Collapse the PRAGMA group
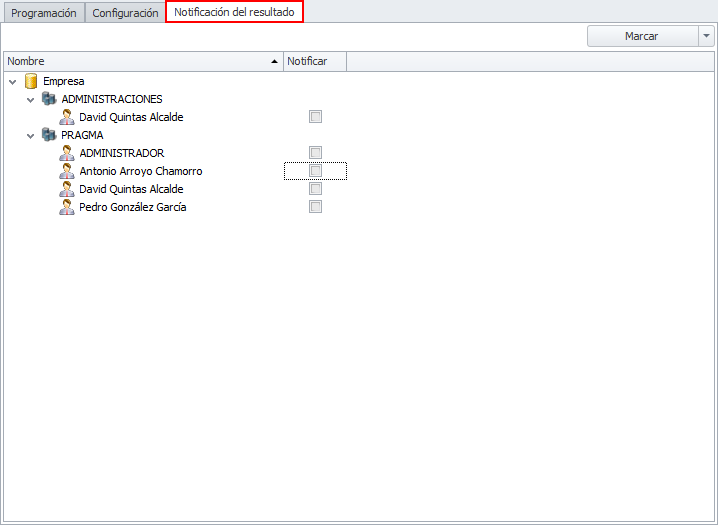Image resolution: width=718 pixels, height=525 pixels. coord(31,136)
